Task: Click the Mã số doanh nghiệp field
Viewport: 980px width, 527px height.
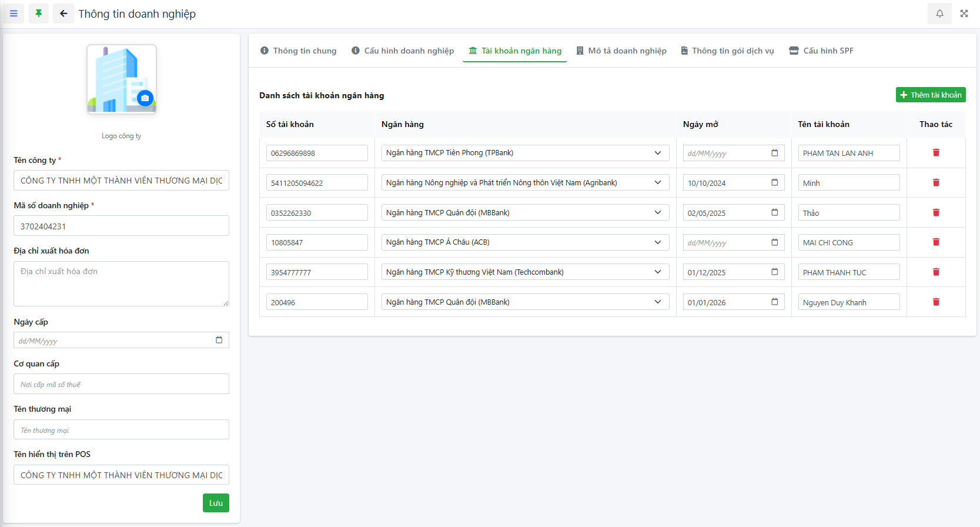Action: (121, 226)
